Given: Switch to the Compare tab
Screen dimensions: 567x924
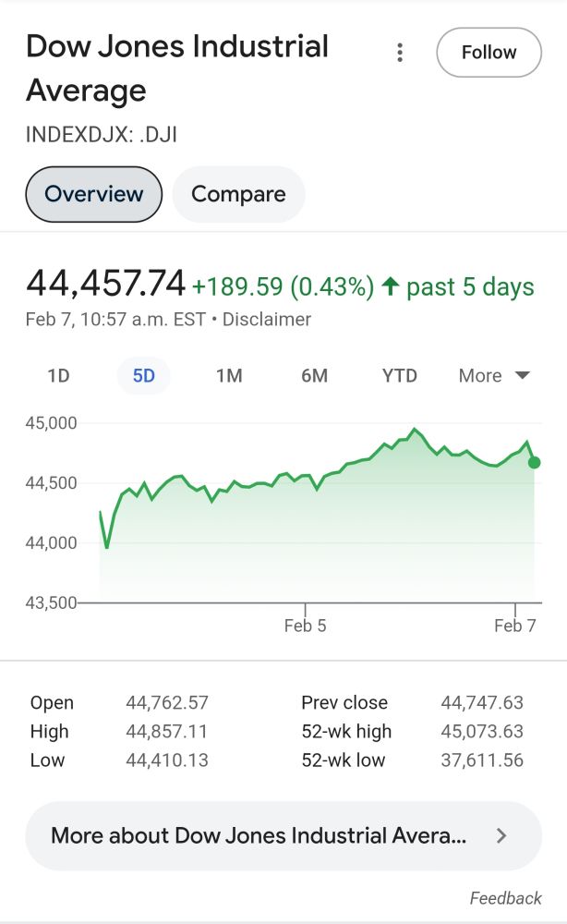Looking at the screenshot, I should (x=238, y=194).
